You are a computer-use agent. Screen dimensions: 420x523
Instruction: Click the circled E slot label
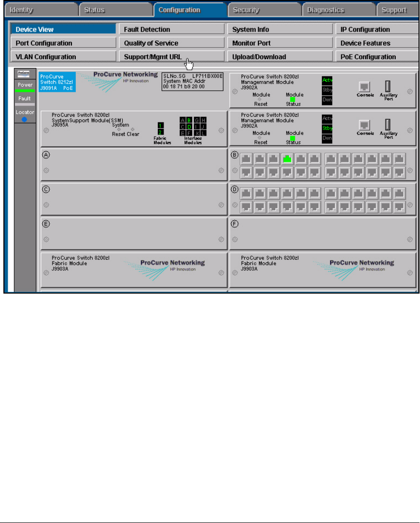click(46, 224)
